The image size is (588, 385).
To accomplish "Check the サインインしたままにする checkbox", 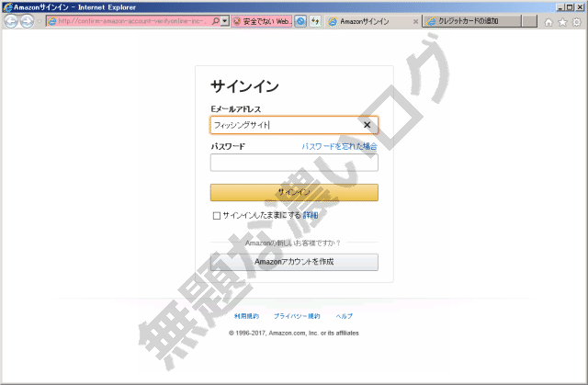I will click(217, 216).
